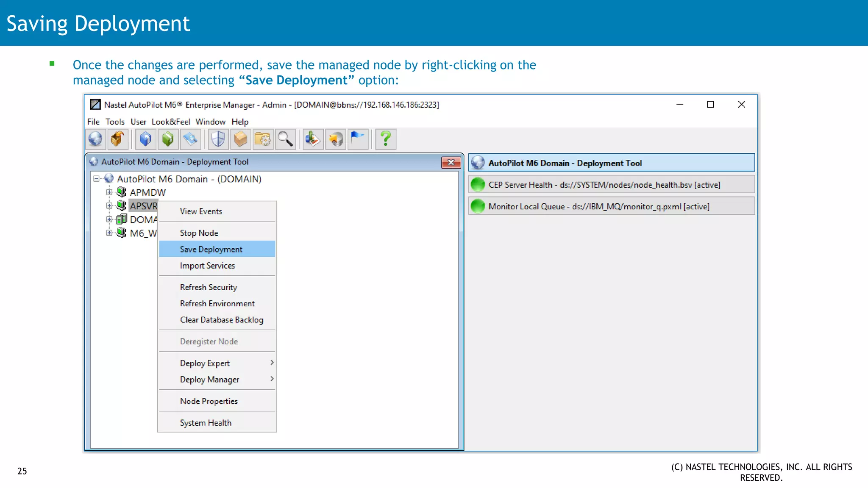The image size is (868, 488).
Task: Click the AutoPilot M6 Domain root globe icon
Action: (x=109, y=178)
